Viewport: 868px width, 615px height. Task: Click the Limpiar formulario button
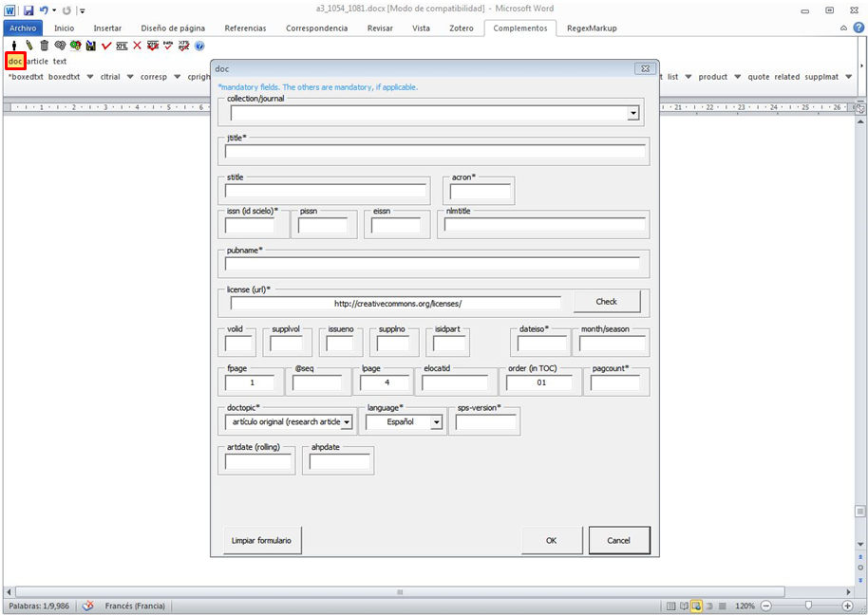261,540
